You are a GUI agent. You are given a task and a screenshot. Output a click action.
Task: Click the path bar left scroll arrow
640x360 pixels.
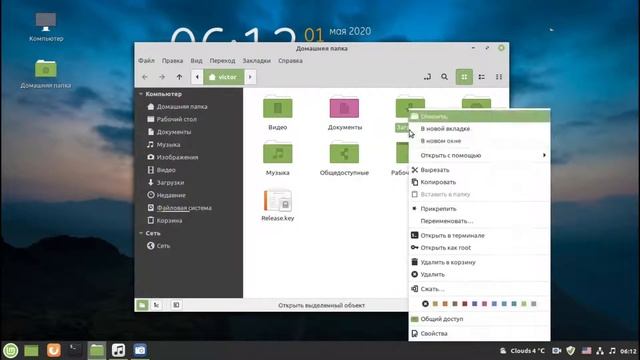(197, 77)
